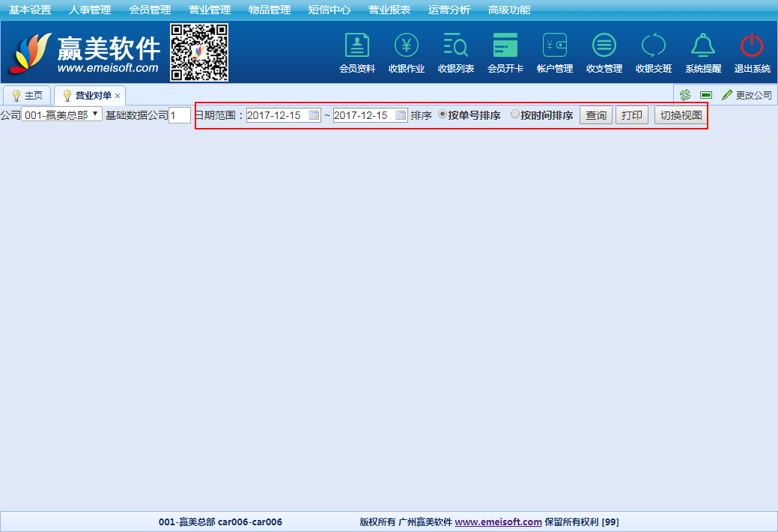Screen dimensions: 778x532
Task: Open the 营业报表 menu
Action: [389, 10]
